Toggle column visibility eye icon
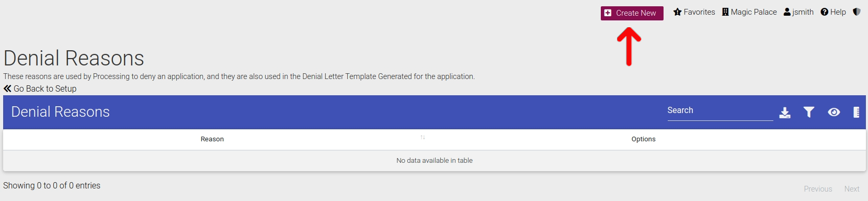Screen dimensions: 868x201 [834, 112]
